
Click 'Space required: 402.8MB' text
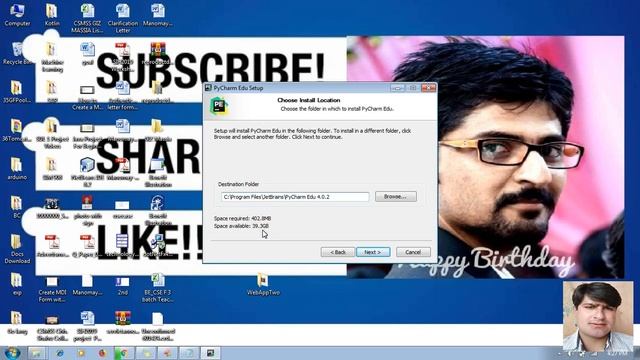pyautogui.click(x=242, y=218)
